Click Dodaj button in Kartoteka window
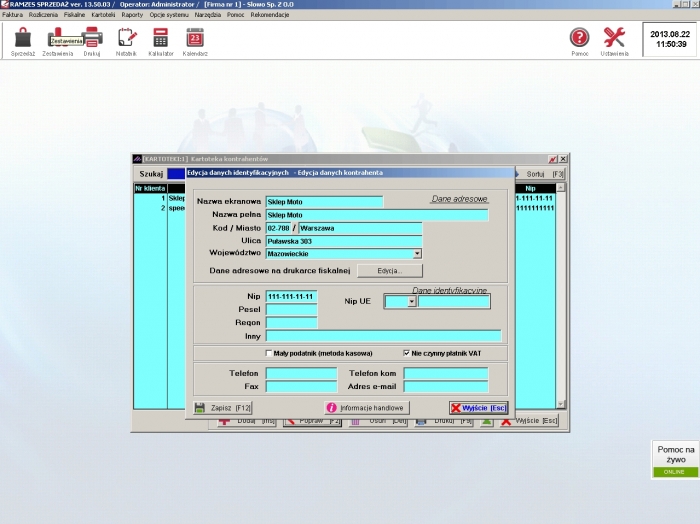Image resolution: width=700 pixels, height=524 pixels. coord(247,421)
